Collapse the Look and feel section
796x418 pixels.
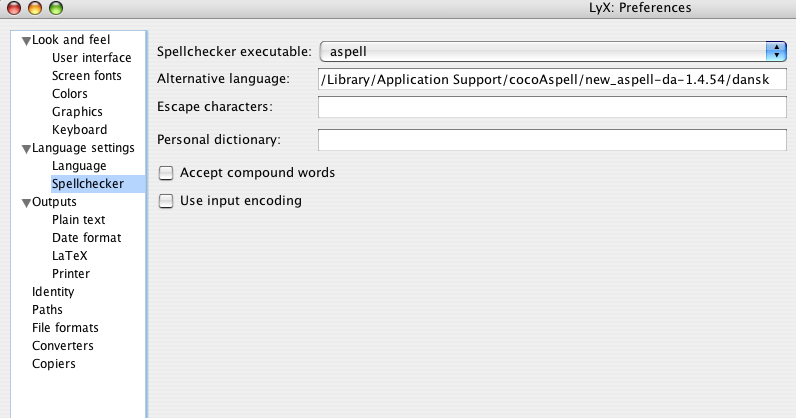click(x=26, y=41)
